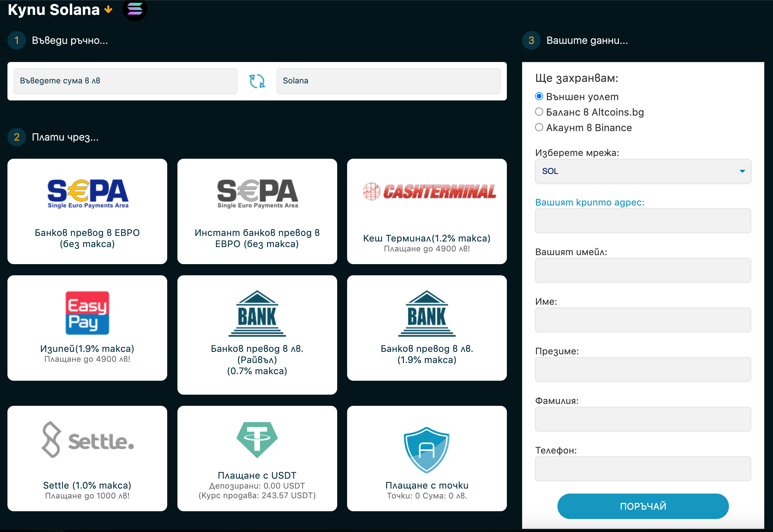773x532 pixels.
Task: Click the Депозирани: 0.00 USDT text
Action: pyautogui.click(x=257, y=486)
